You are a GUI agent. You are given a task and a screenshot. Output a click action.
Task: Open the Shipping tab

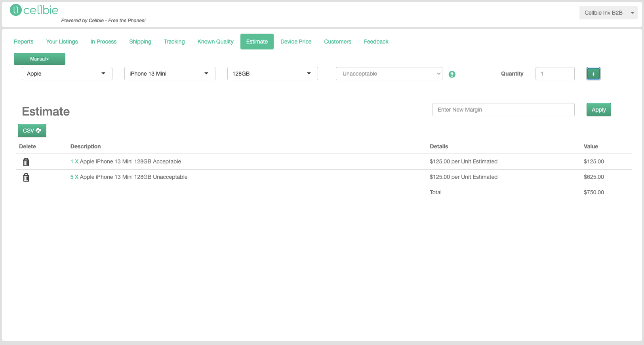pos(140,42)
